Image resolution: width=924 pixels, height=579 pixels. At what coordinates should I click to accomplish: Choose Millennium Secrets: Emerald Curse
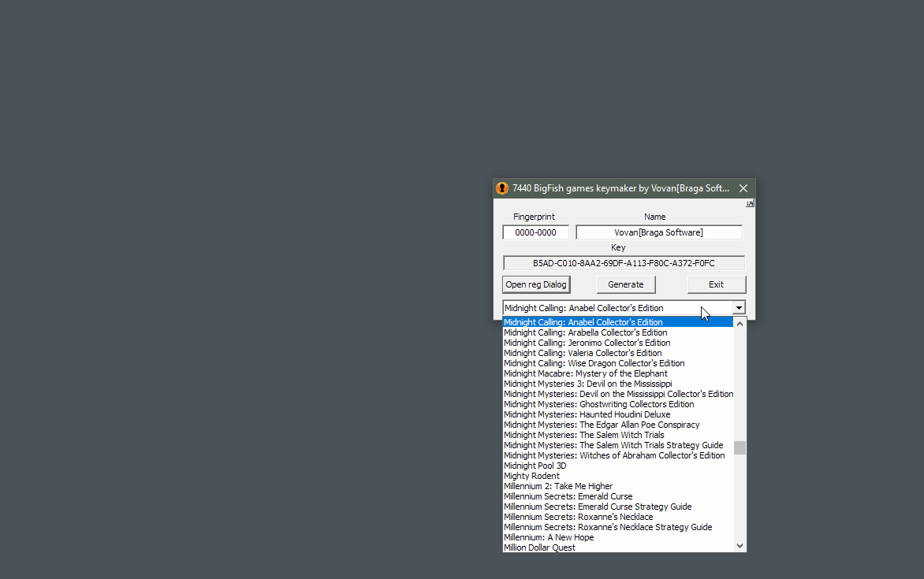tap(617, 496)
